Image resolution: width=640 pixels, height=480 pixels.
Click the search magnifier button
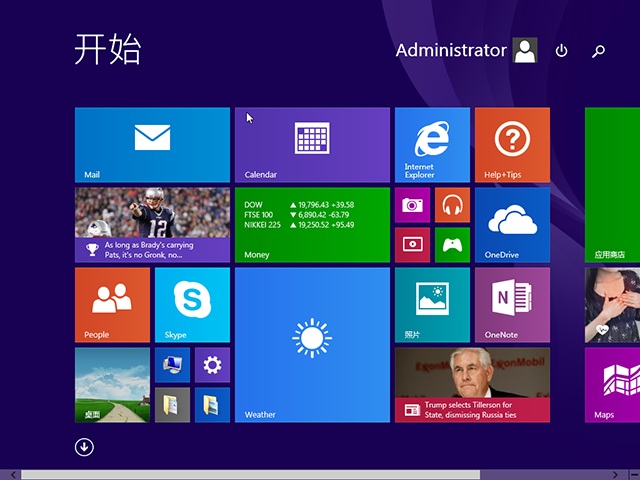598,51
